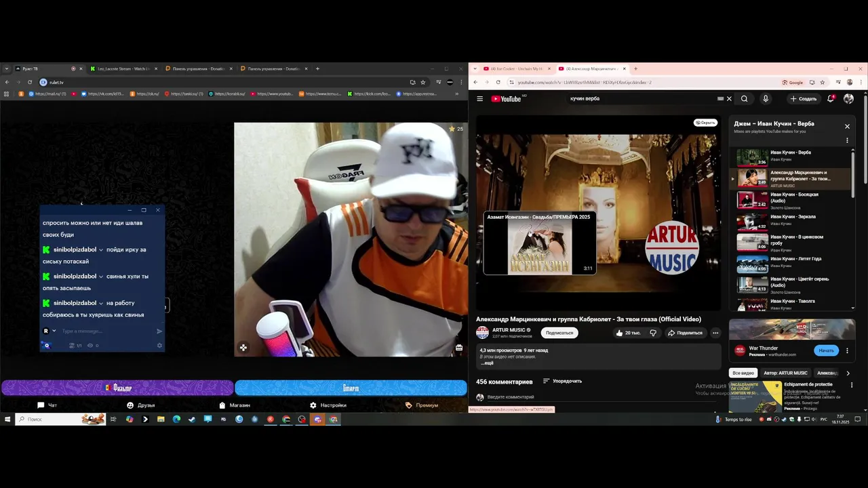868x488 pixels.
Task: Show more bookmarks with double chevron
Action: [456, 94]
